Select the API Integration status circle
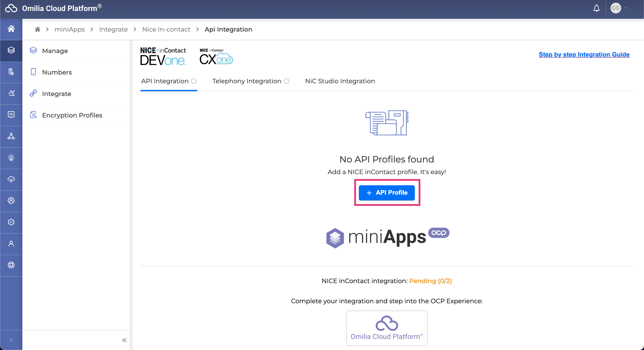 click(194, 81)
